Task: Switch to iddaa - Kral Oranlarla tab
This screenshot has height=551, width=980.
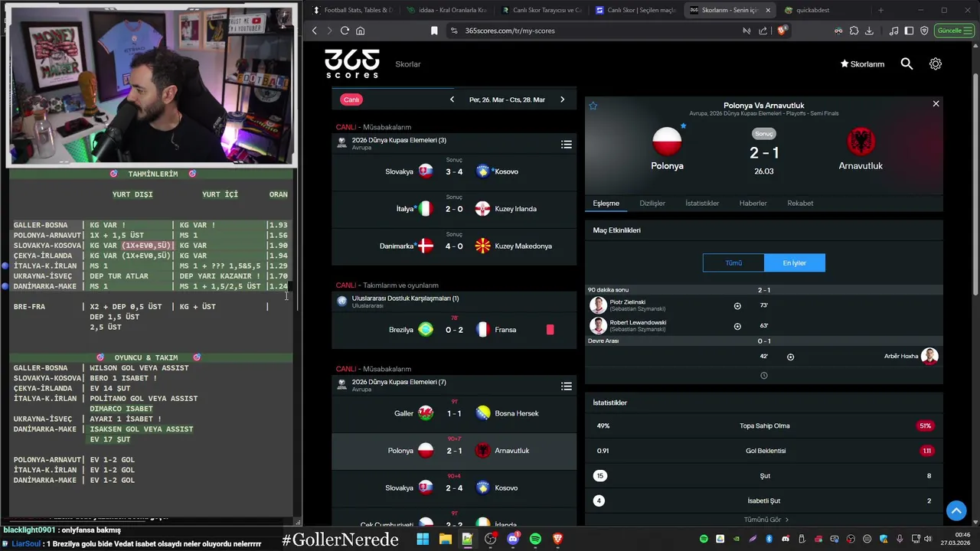Action: pyautogui.click(x=446, y=10)
